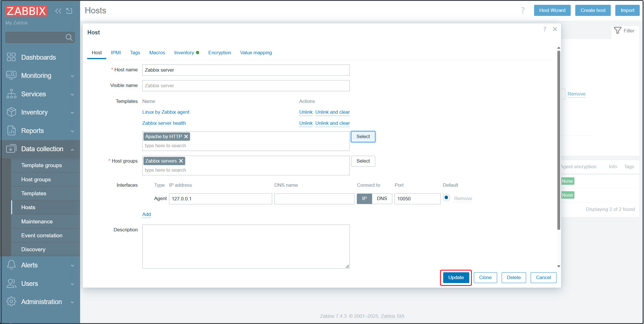Screen dimensions: 644x324
Task: Open the Inventory tab in the Host dialog
Action: pos(184,53)
